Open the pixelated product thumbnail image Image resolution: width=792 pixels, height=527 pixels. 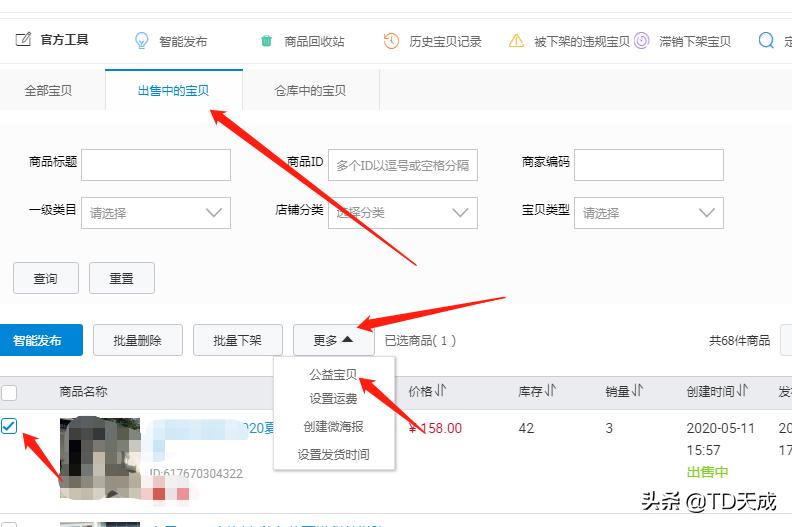[x=100, y=458]
